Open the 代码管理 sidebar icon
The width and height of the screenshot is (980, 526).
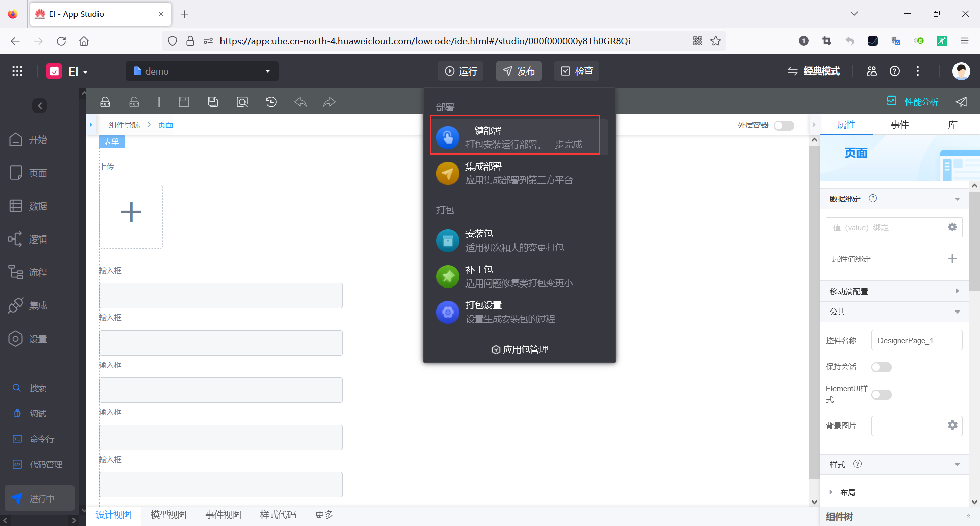[x=37, y=464]
